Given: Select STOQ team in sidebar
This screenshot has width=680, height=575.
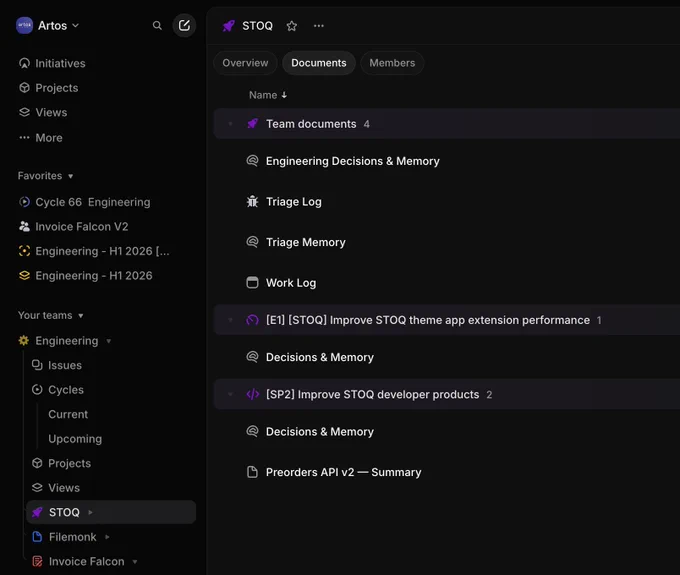Looking at the screenshot, I should 111,513.
